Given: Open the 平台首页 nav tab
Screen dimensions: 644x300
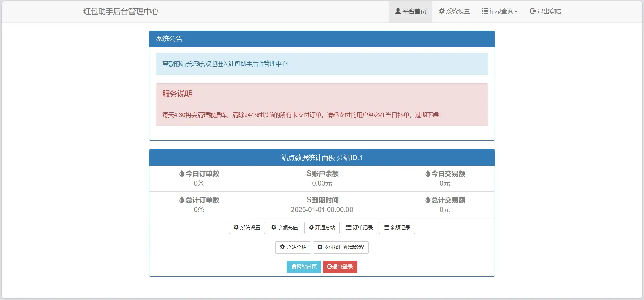Looking at the screenshot, I should (x=411, y=11).
